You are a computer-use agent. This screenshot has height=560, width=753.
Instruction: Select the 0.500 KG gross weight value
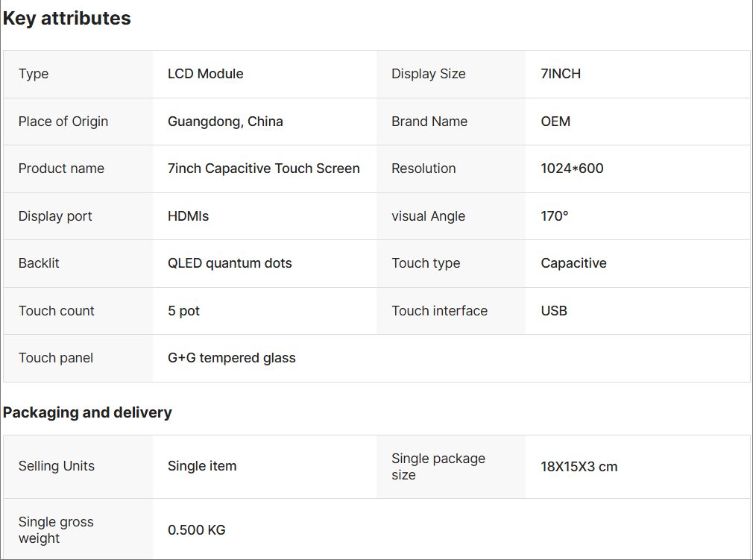[197, 530]
